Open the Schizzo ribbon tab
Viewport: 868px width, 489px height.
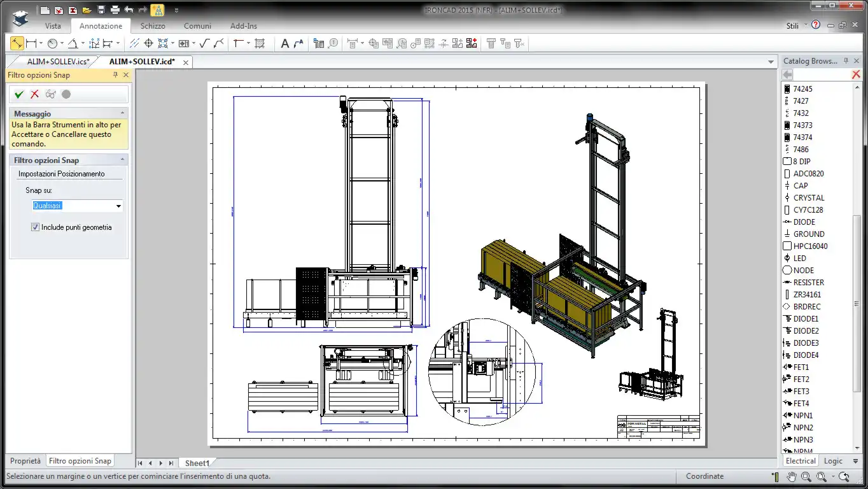(153, 26)
